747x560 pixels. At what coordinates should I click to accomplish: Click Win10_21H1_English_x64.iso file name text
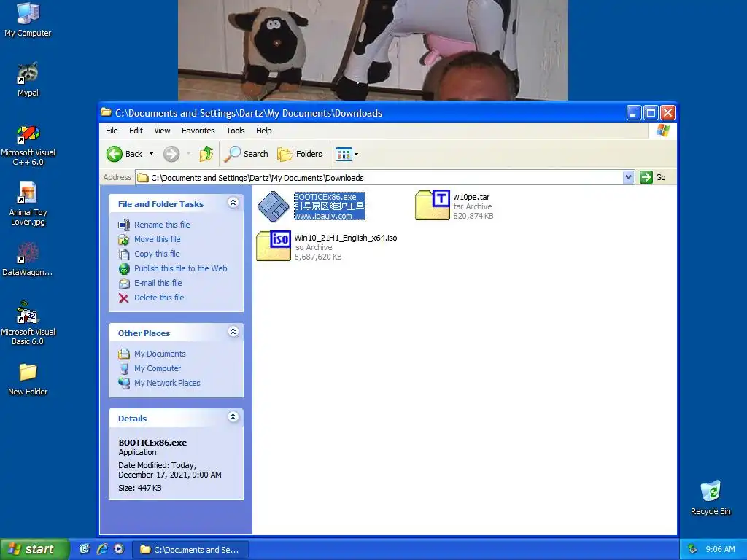click(345, 238)
